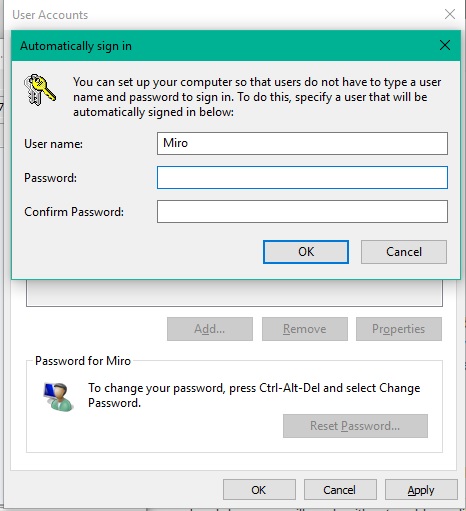
Task: Close the Automatically sign in dialog
Action: 445,45
